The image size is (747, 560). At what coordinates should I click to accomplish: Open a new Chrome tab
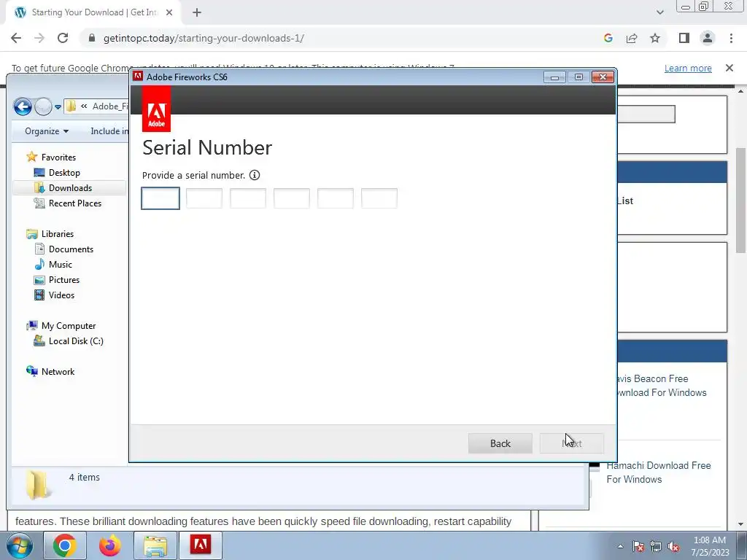[x=197, y=13]
